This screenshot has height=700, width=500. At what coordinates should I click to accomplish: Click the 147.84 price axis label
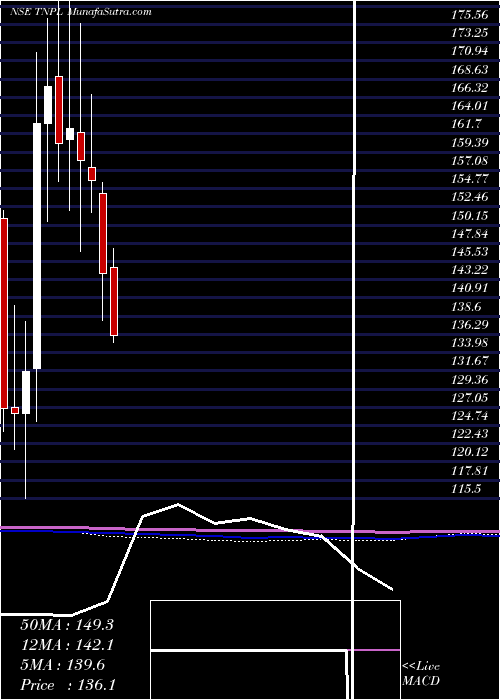click(x=469, y=234)
